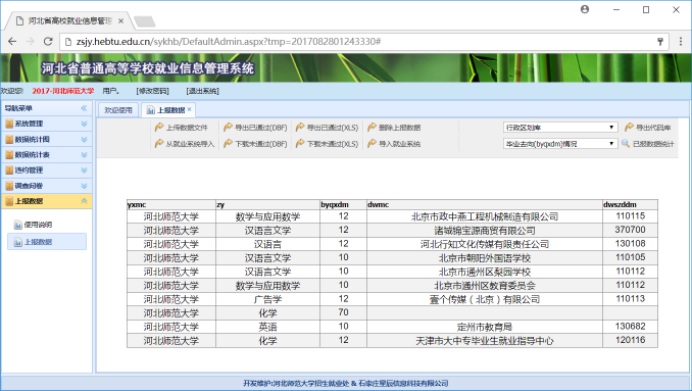Close the browser tab 河北省高校就业信息管理
Viewport: 692px width, 391px height.
click(x=121, y=21)
